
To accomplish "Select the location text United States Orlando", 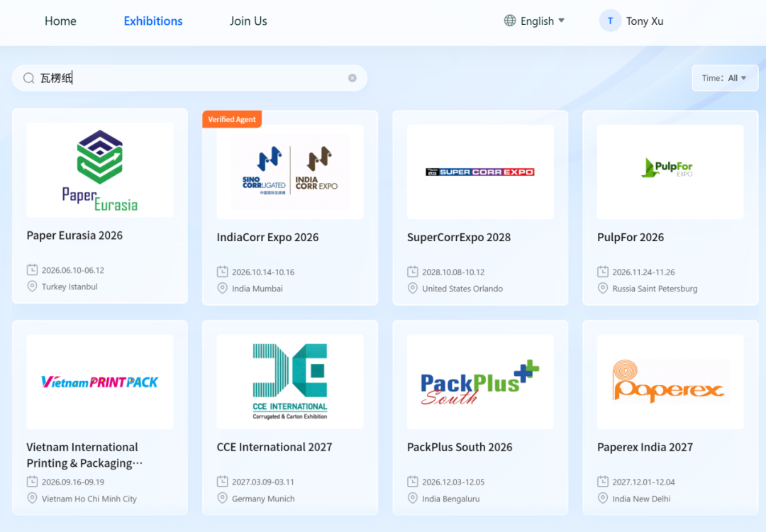I will coord(462,289).
